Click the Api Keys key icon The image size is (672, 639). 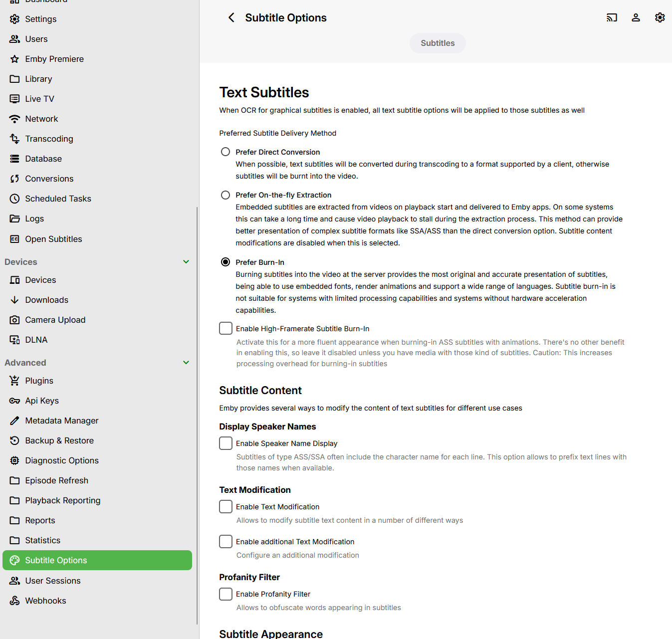point(15,401)
